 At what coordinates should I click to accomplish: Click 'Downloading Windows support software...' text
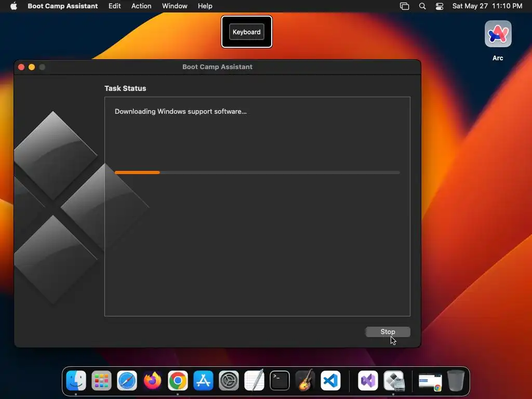coord(180,111)
